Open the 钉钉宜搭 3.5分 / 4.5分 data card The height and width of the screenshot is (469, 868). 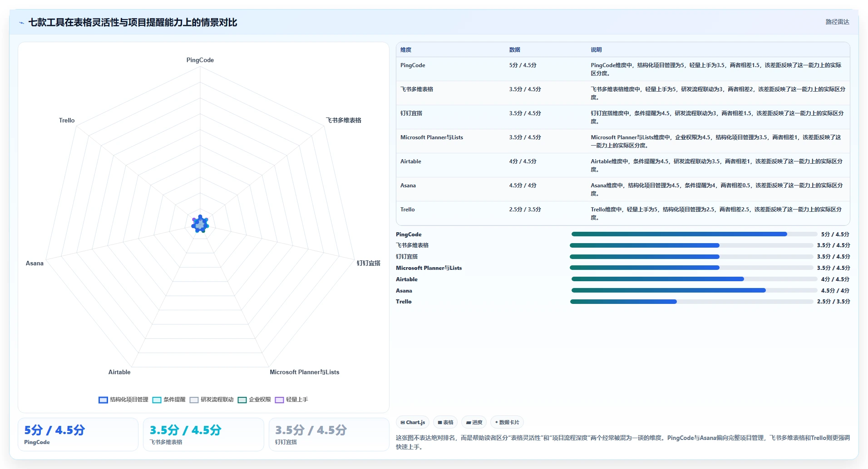[329, 435]
